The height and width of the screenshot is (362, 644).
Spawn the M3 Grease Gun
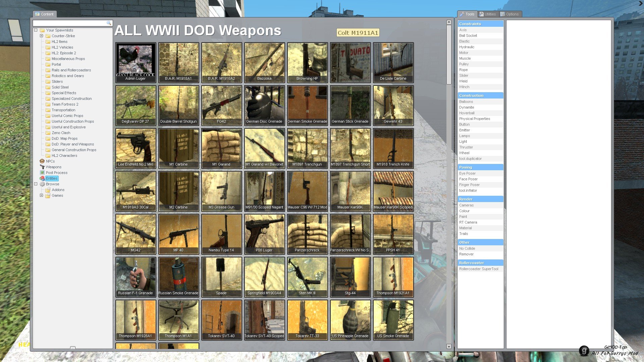(x=221, y=191)
